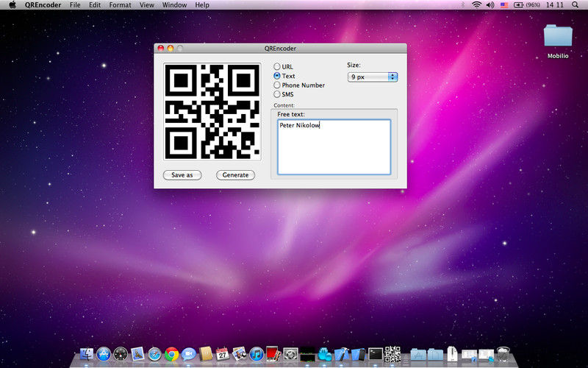Open the Window menu
The height and width of the screenshot is (368, 588).
pos(174,5)
